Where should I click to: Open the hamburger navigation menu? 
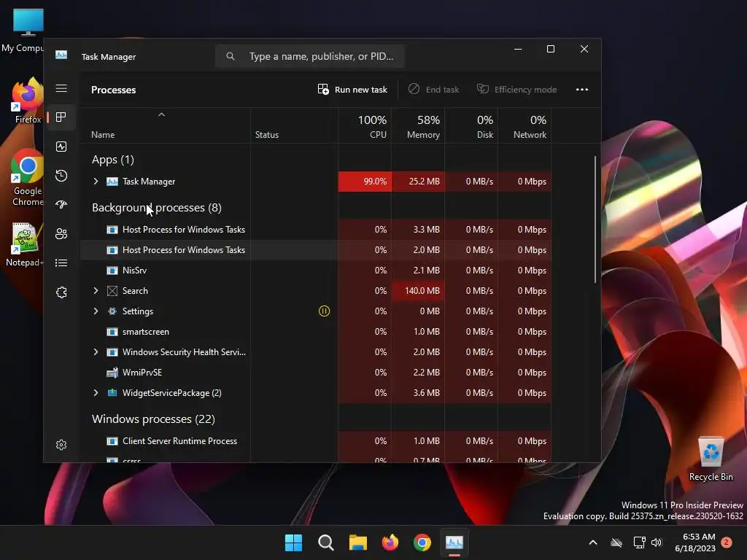pyautogui.click(x=61, y=88)
